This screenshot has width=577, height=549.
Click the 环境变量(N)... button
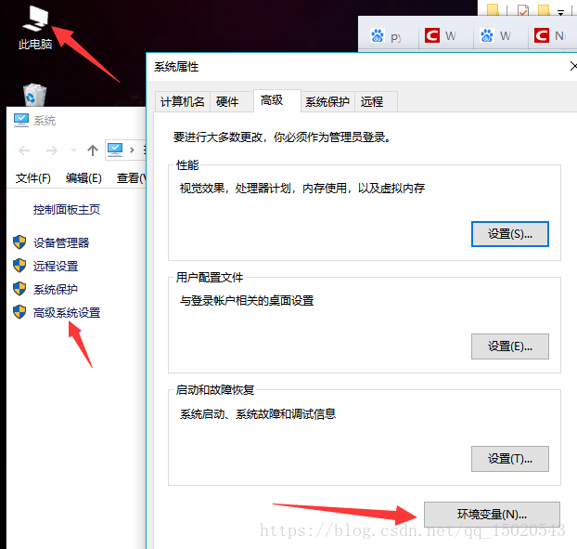coord(492,514)
